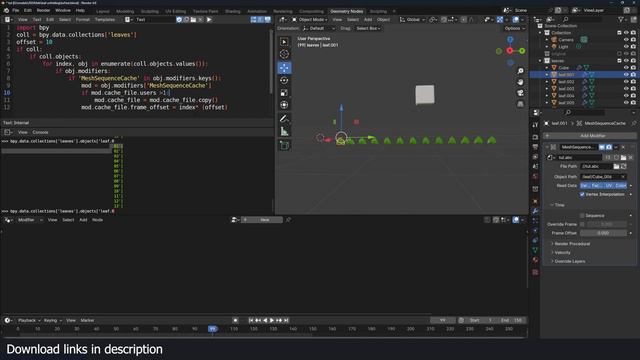Select the Add Cube tool in viewport toolbar
This screenshot has height=360, width=640.
pos(284,145)
